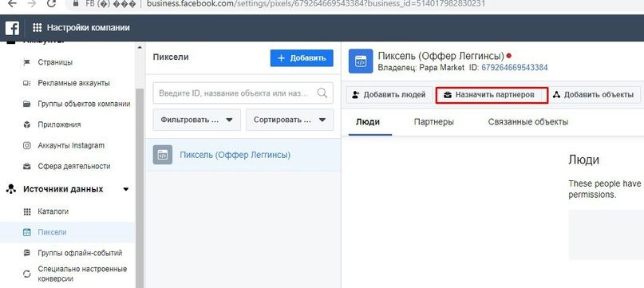Image resolution: width=644 pixels, height=288 pixels.
Task: Click Добавить людей button
Action: point(389,95)
